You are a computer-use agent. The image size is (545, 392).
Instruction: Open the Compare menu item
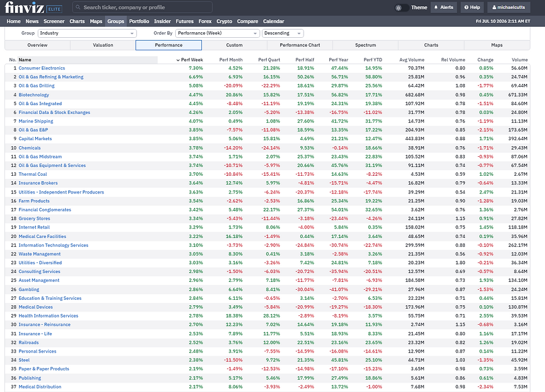[247, 21]
